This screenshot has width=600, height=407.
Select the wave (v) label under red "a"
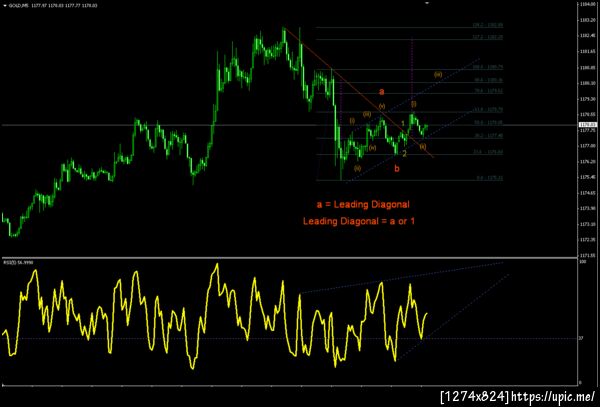coord(382,106)
